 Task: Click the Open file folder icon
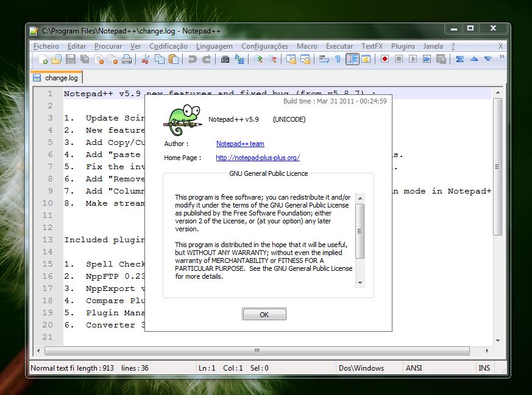point(56,60)
